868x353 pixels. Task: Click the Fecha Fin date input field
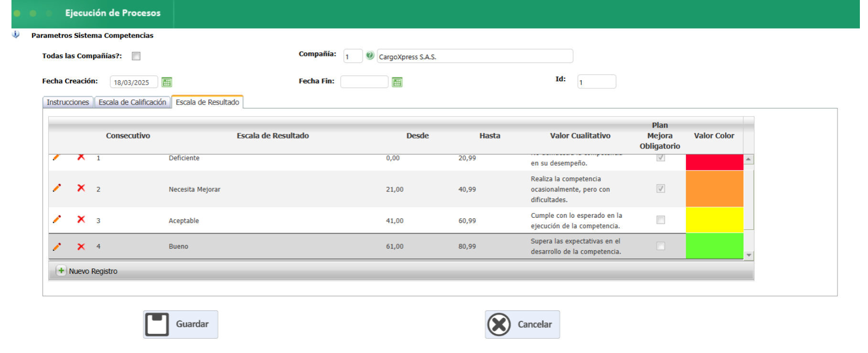pos(364,82)
